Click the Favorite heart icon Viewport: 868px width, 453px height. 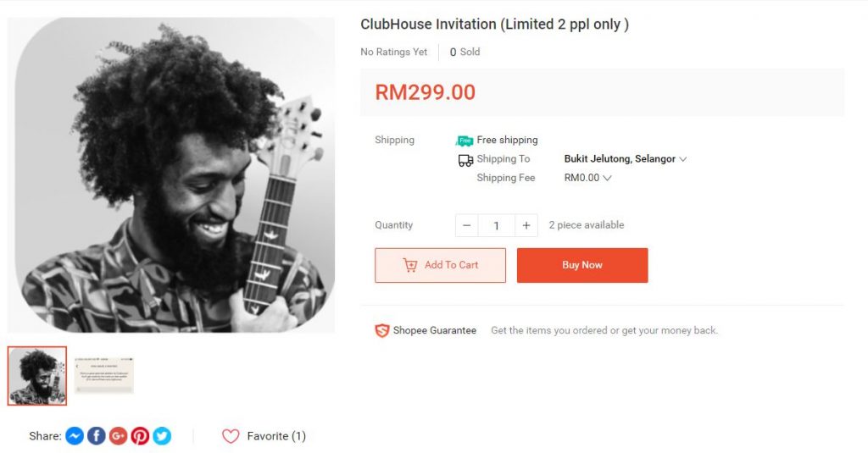pyautogui.click(x=231, y=436)
